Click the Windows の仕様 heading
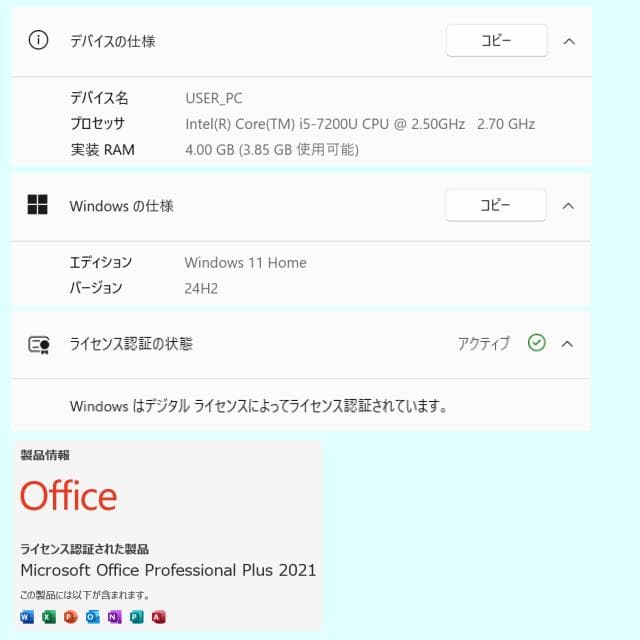 [x=122, y=206]
